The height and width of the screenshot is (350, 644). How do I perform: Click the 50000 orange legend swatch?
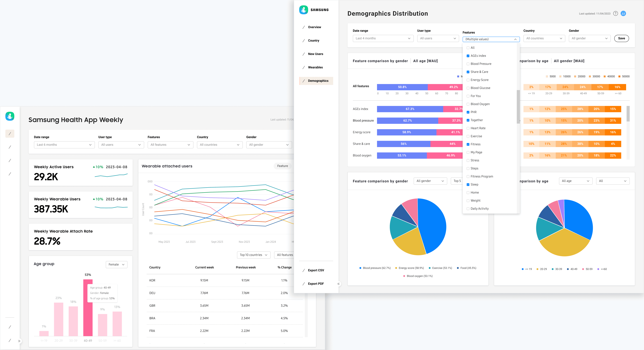coord(619,76)
